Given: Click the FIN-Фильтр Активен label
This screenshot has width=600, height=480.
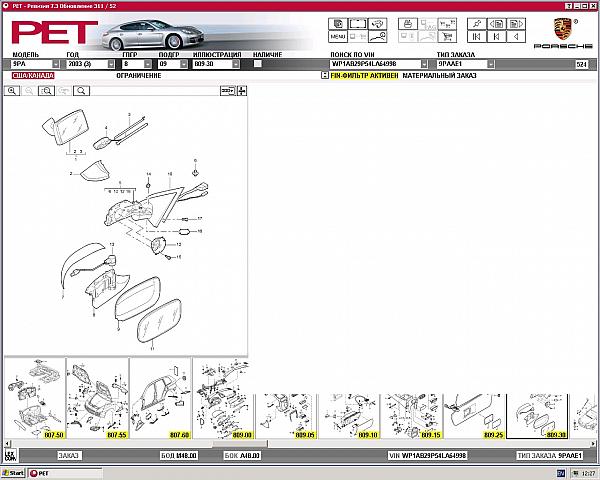Looking at the screenshot, I should point(364,75).
